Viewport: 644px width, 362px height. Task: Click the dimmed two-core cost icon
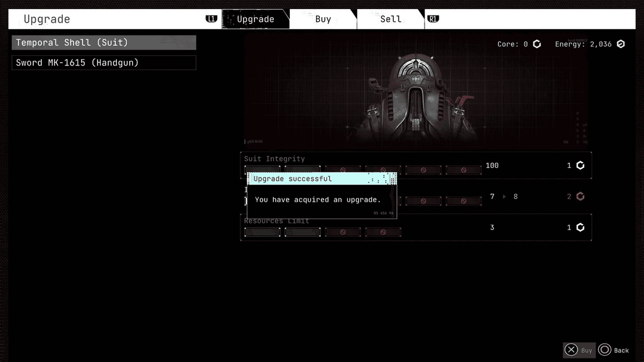click(580, 197)
